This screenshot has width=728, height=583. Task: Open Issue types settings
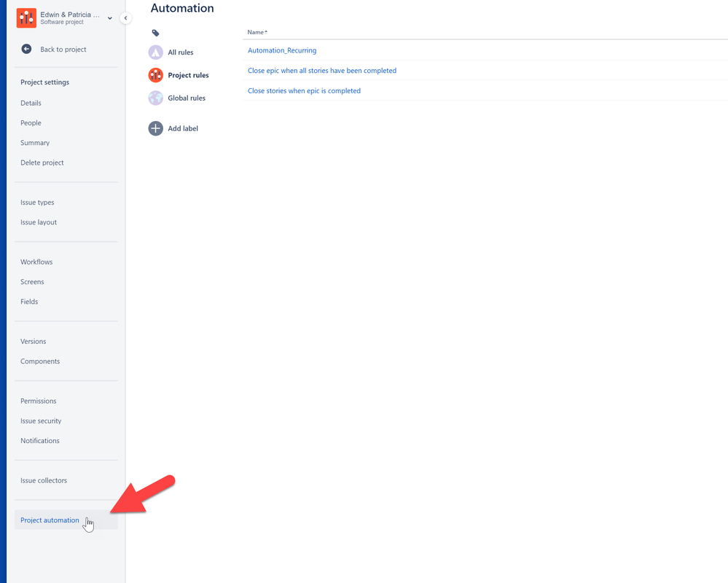[x=37, y=203]
